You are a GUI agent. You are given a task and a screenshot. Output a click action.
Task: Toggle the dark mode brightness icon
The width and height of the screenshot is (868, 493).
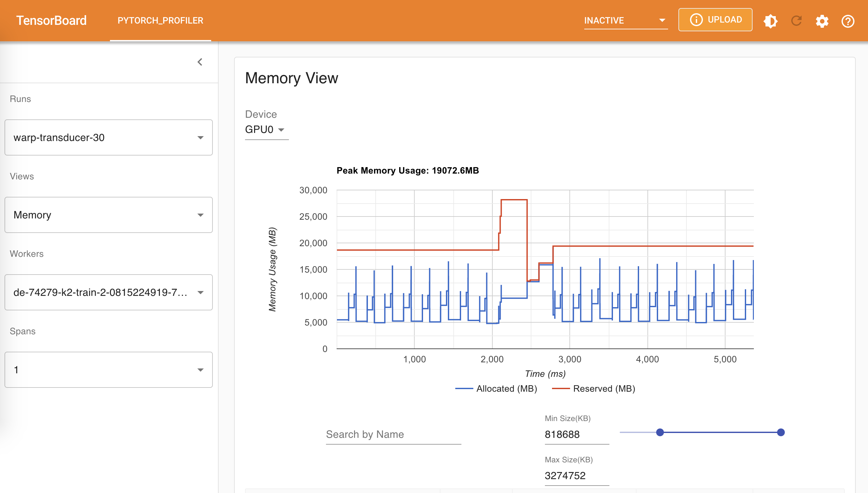[x=770, y=21]
